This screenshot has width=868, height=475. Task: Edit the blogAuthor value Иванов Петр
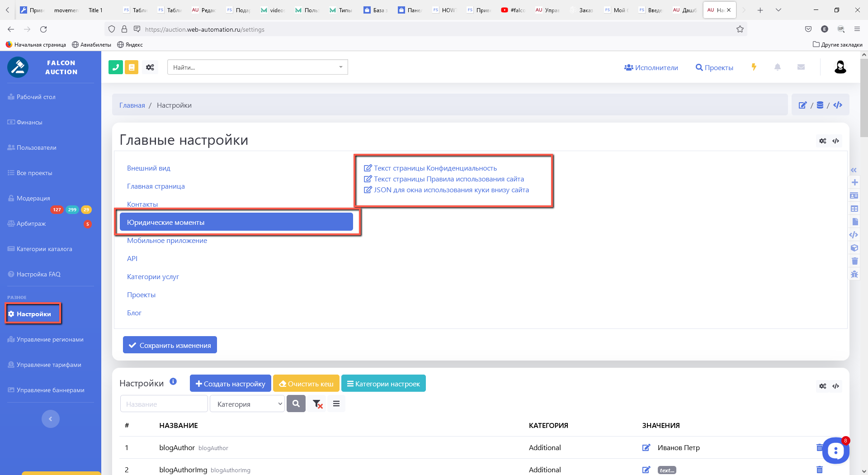tap(646, 447)
